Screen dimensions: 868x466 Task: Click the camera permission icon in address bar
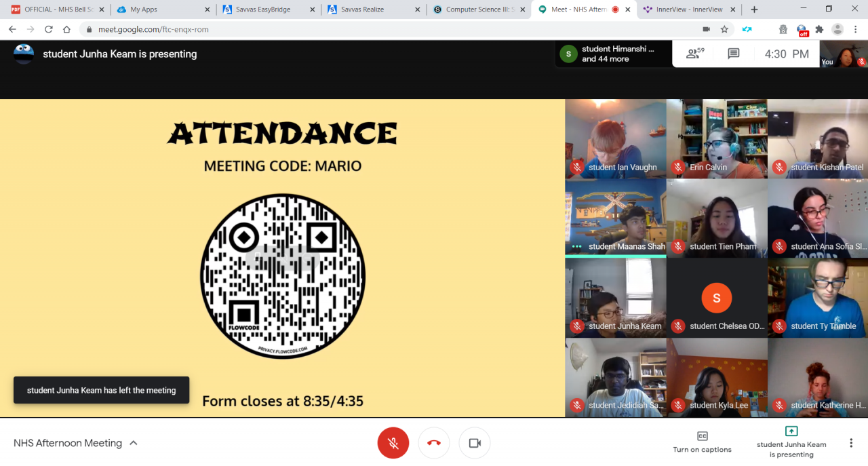coord(706,29)
